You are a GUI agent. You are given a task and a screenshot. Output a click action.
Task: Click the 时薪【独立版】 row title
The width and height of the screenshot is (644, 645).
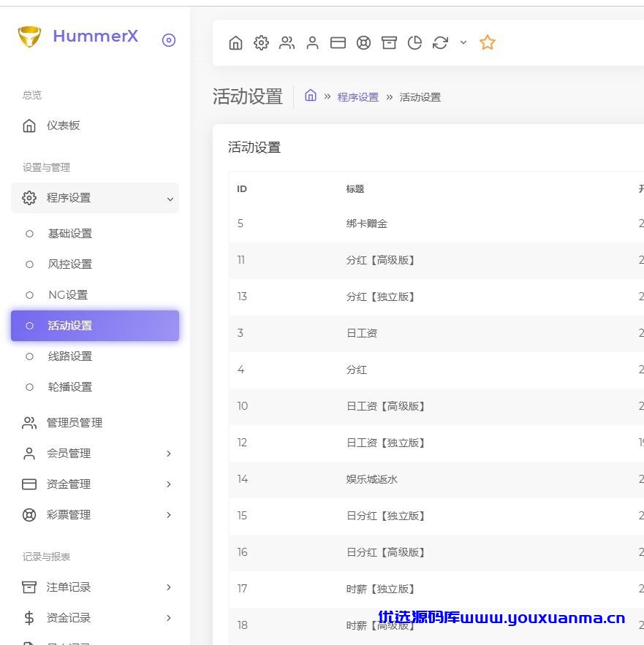click(x=380, y=589)
